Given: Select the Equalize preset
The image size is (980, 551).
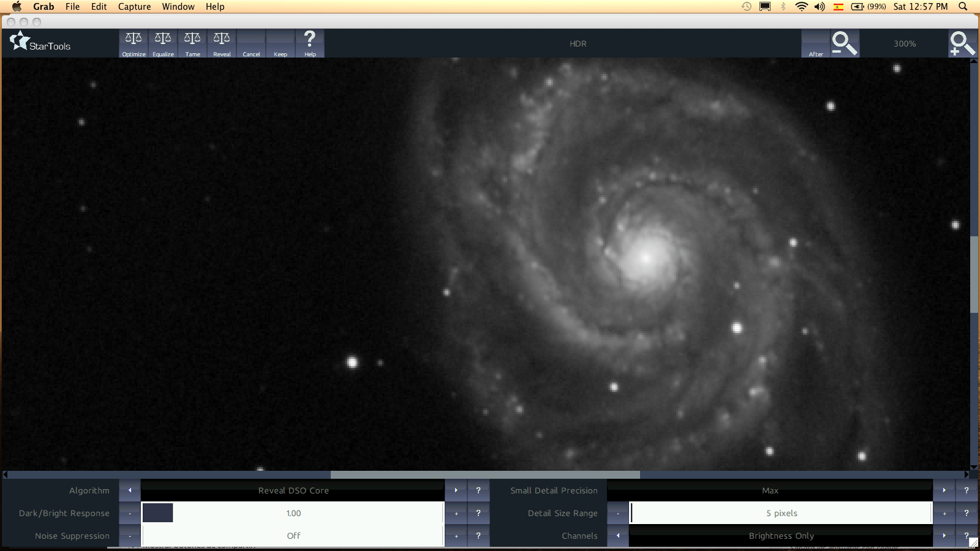Looking at the screenshot, I should pos(163,43).
